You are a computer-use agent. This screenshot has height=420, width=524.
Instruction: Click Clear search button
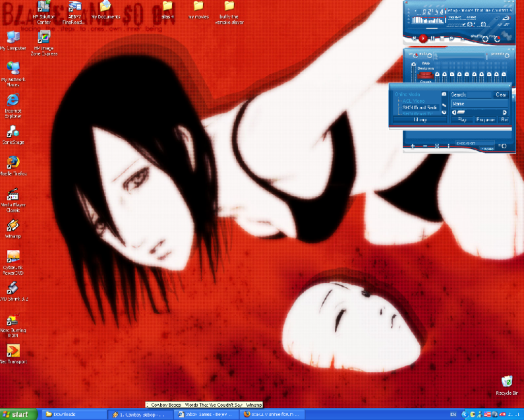click(x=501, y=95)
